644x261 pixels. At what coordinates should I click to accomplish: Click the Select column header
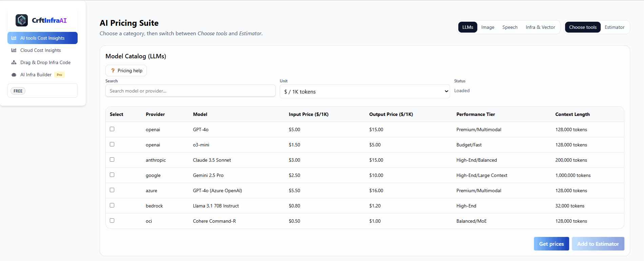click(116, 114)
